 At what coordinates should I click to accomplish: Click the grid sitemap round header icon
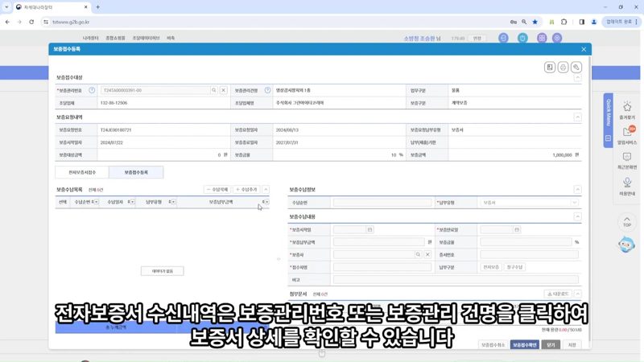(542, 38)
